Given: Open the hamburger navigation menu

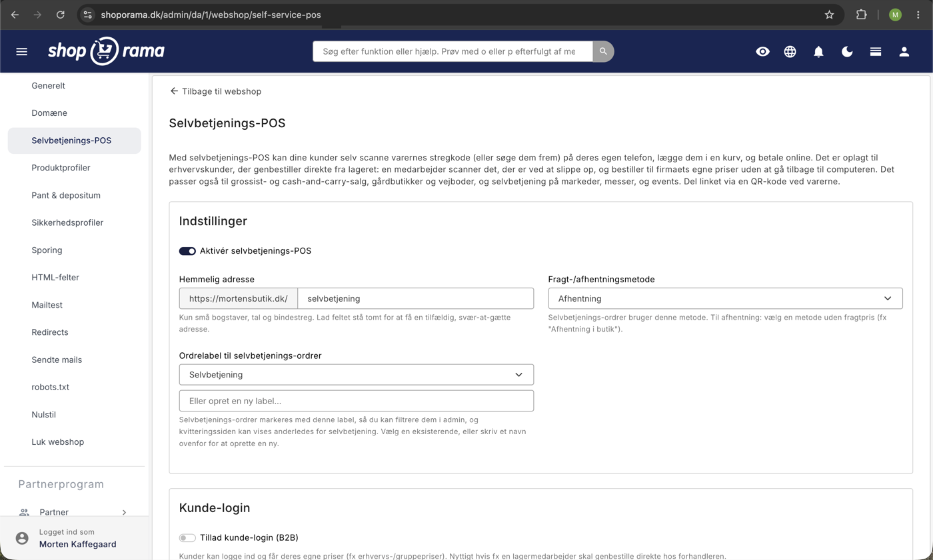Looking at the screenshot, I should coord(21,51).
